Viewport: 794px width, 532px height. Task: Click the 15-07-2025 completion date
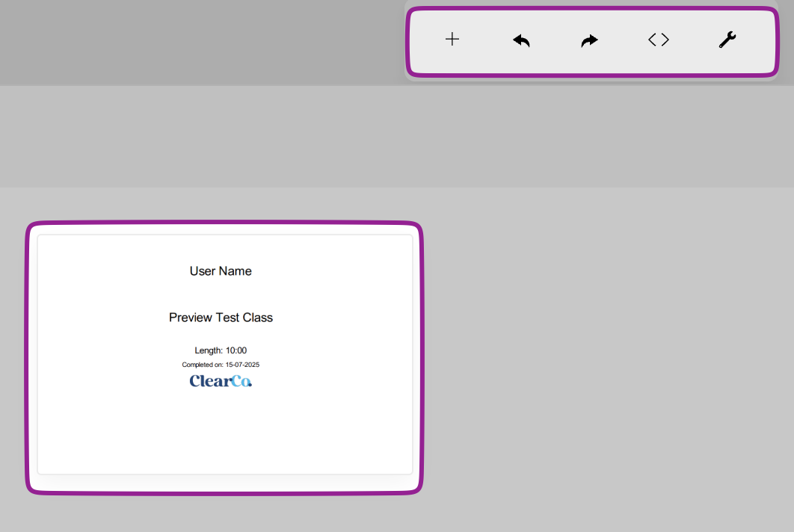pos(242,365)
